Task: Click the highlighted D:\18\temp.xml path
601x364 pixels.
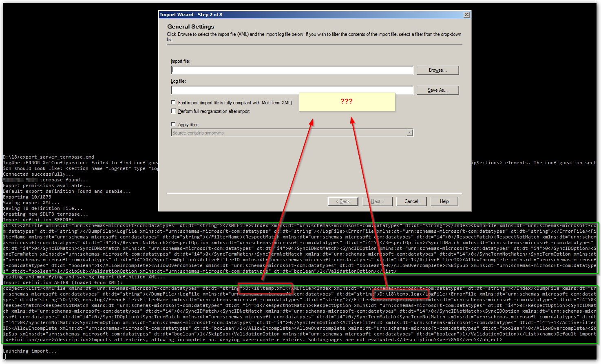Action: (x=265, y=289)
